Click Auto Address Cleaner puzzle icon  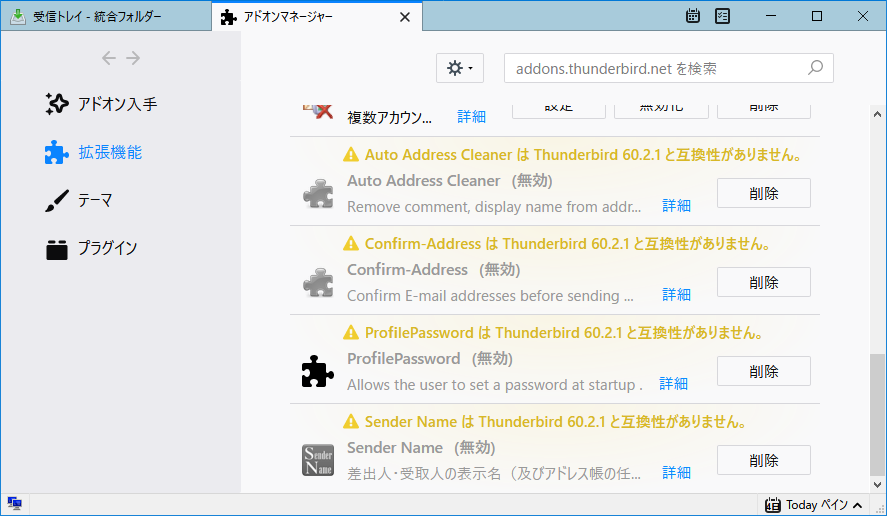coord(318,194)
